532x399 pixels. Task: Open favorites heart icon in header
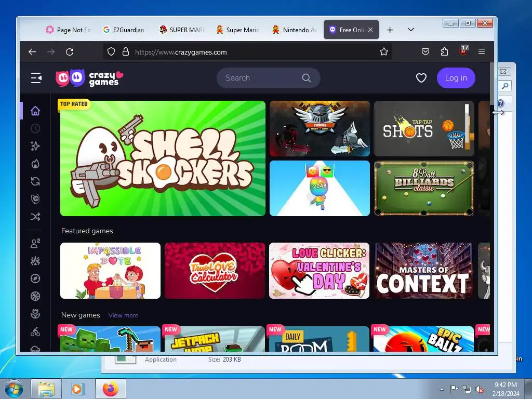421,78
